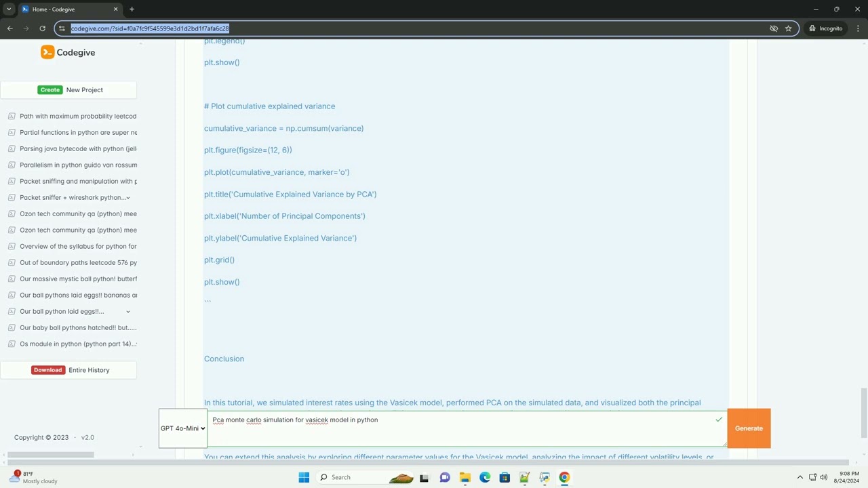Click icon beside Path with maximum probability

pos(12,116)
